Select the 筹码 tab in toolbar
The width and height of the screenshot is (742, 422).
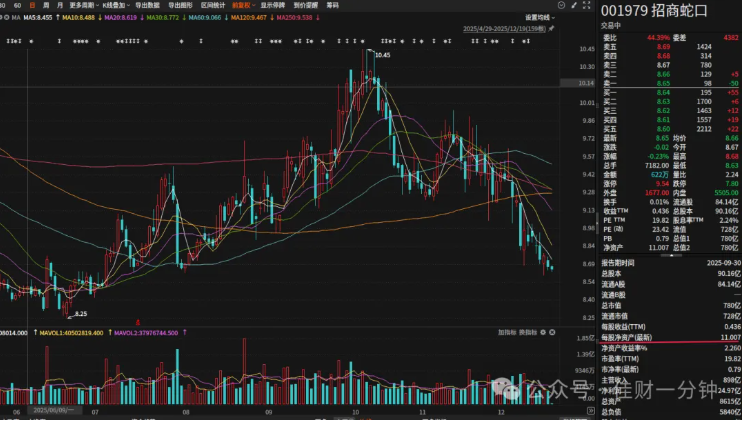tap(333, 5)
